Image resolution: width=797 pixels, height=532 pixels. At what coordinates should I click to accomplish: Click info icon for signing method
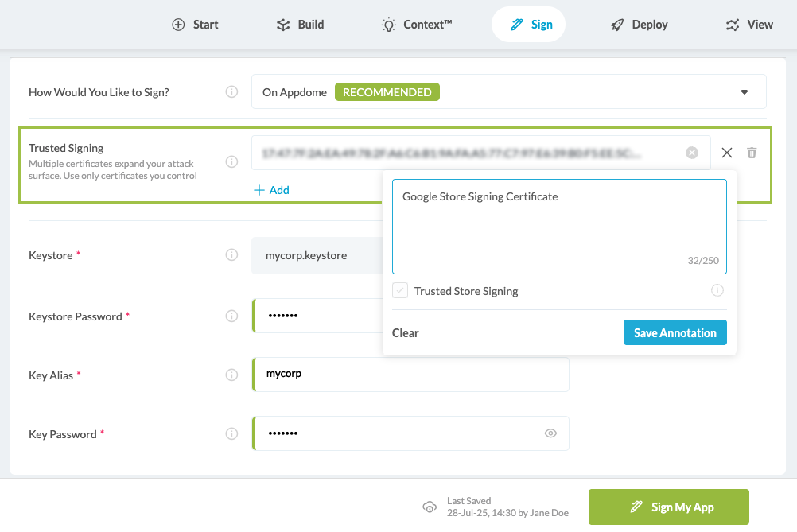coord(231,92)
